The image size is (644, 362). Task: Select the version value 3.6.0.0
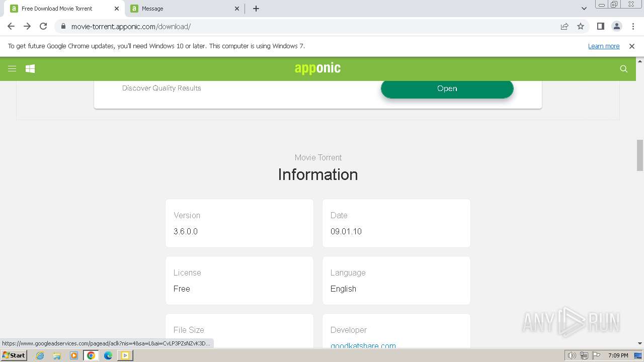tap(186, 231)
